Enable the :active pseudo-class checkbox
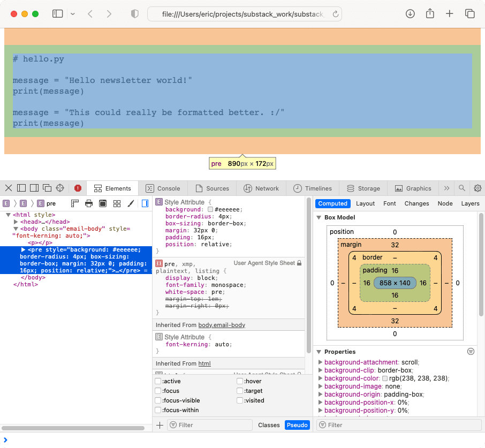This screenshot has height=448, width=485. (158, 381)
